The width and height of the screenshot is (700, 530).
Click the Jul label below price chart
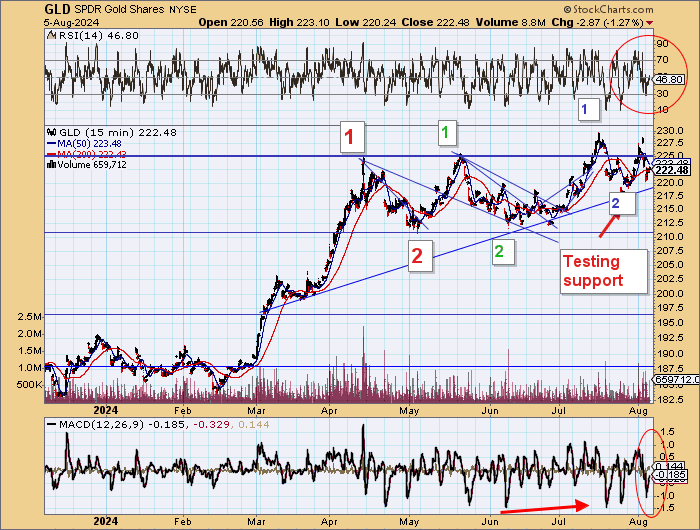[559, 410]
